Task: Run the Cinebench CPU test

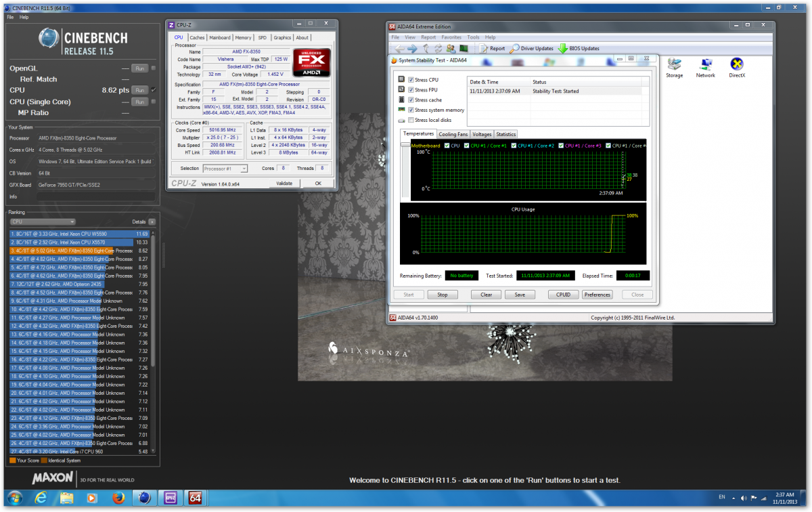Action: (x=139, y=90)
